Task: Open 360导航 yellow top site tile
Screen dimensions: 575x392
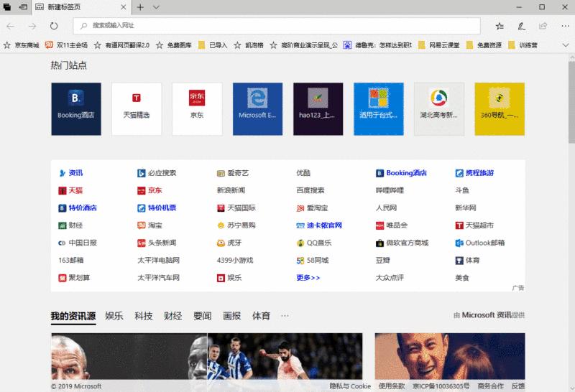Action: point(500,109)
